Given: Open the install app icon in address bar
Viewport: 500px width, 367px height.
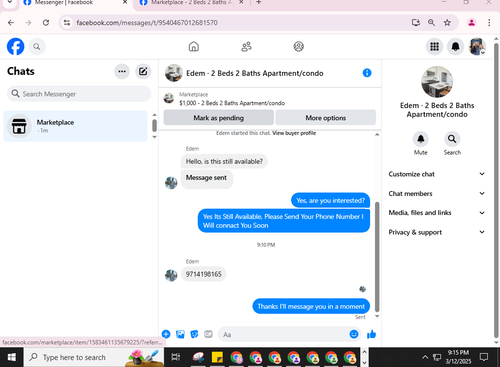Looking at the screenshot, I should [x=415, y=23].
